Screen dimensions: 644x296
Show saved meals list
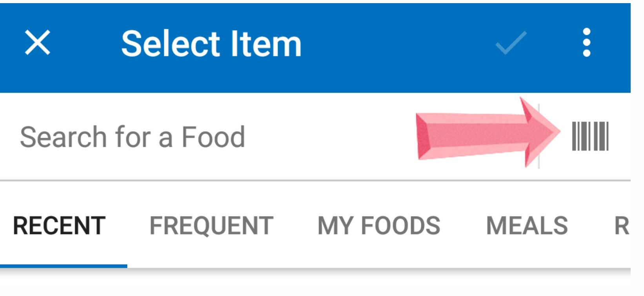[x=527, y=226]
